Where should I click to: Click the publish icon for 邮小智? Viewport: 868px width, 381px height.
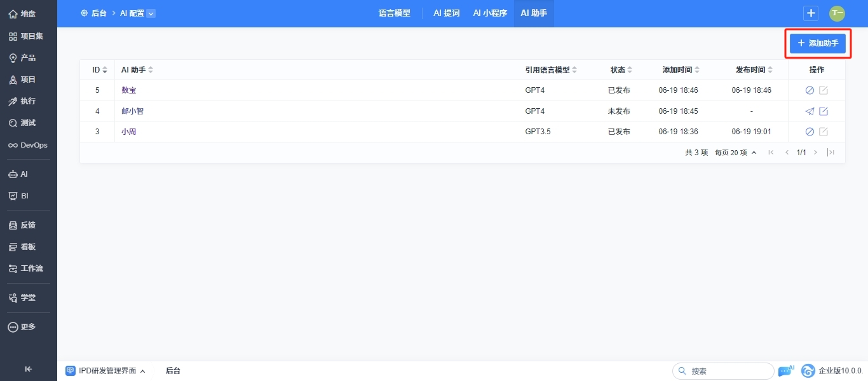pyautogui.click(x=810, y=111)
